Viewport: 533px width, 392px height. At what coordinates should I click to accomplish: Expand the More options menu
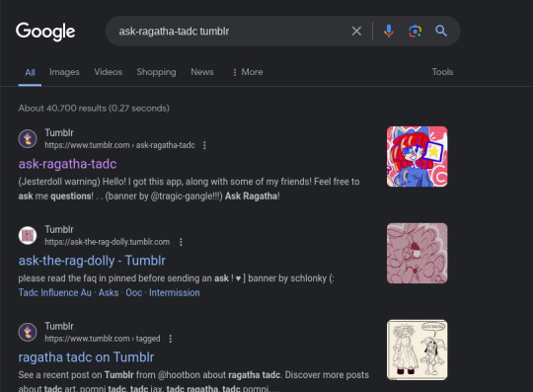248,72
